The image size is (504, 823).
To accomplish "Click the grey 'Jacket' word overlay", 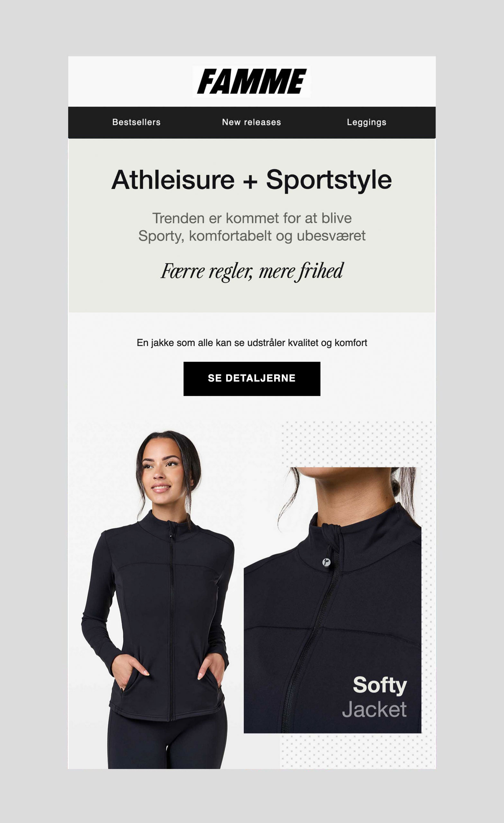I will [374, 710].
